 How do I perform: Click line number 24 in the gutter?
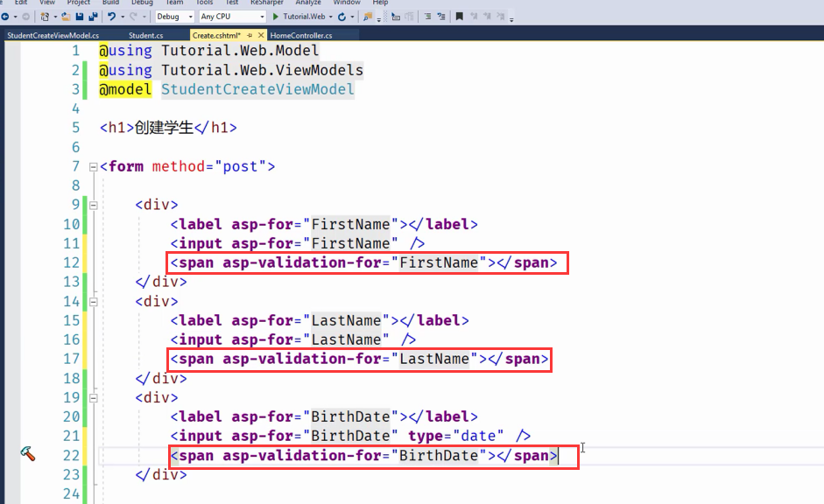coord(72,494)
